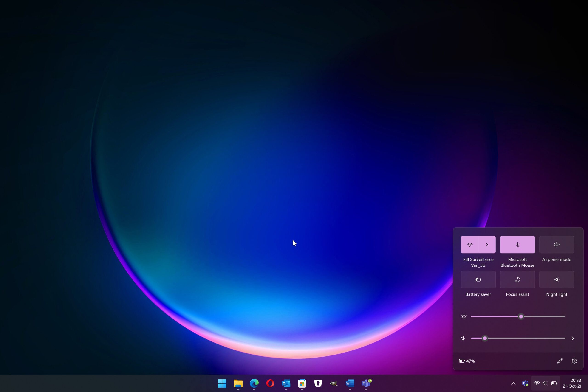
Task: Click the Focus assist label
Action: click(x=517, y=294)
